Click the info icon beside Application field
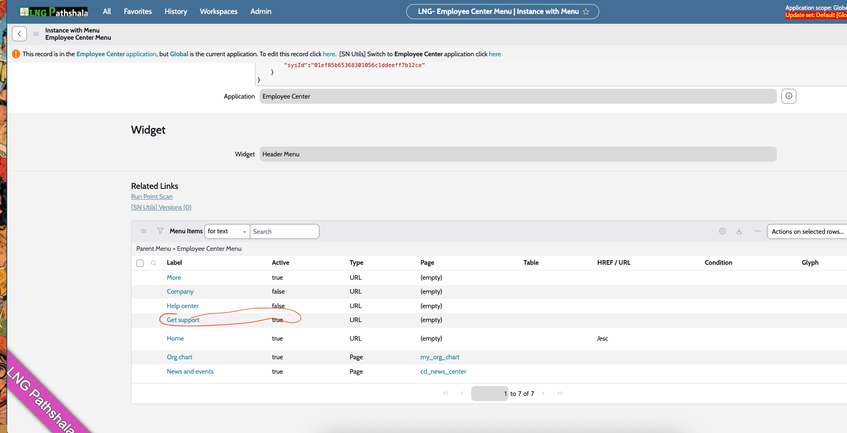The image size is (847, 433). coord(789,96)
